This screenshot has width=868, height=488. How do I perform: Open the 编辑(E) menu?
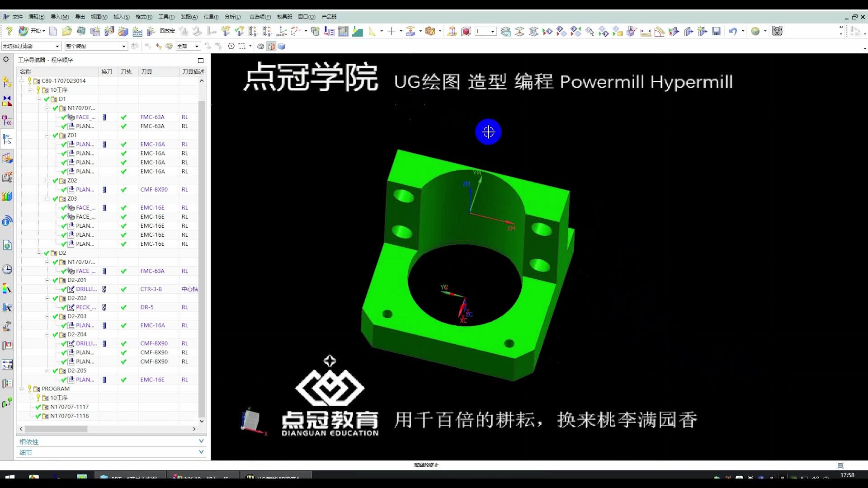click(36, 17)
